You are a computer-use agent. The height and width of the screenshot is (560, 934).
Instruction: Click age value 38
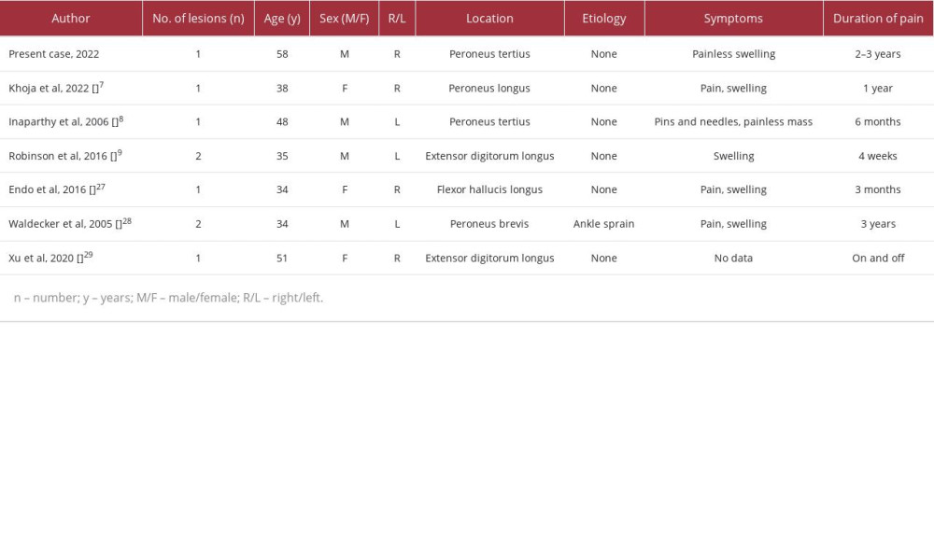click(x=282, y=88)
